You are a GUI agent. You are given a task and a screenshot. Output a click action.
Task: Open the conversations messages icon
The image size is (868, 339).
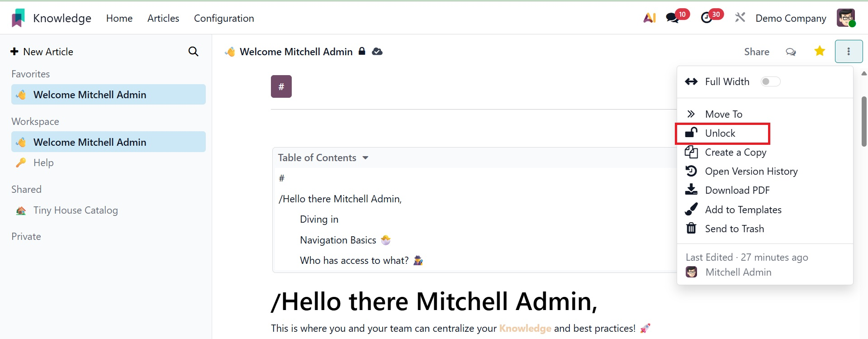tap(672, 18)
